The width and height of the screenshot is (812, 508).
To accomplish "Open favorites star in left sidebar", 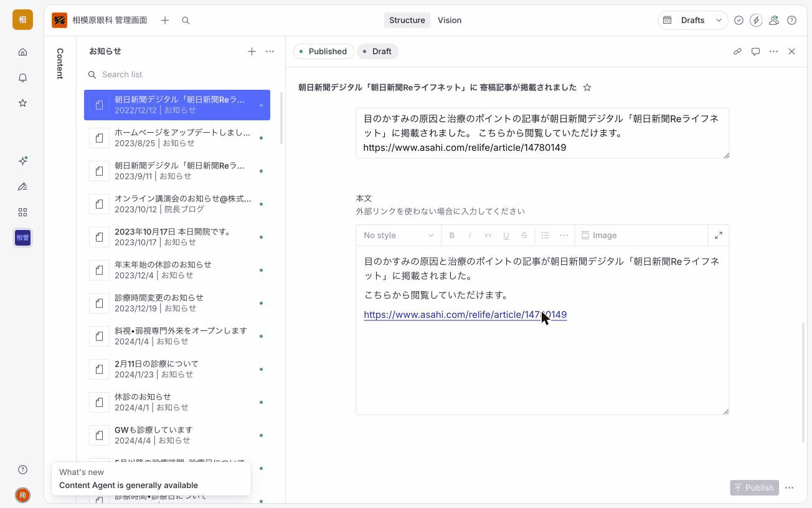I will 22,103.
